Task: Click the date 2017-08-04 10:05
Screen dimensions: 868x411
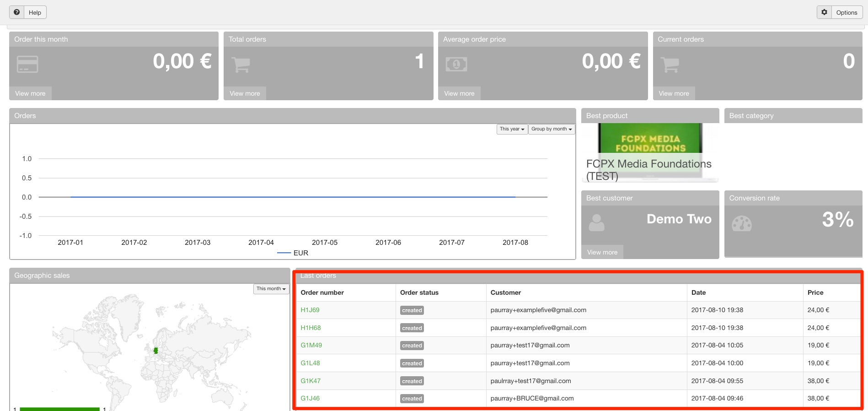Action: tap(717, 345)
